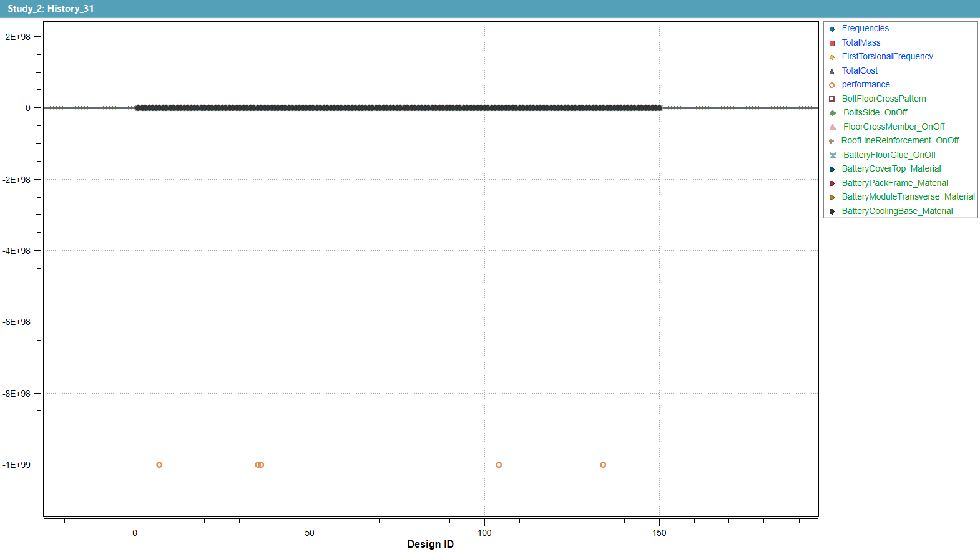This screenshot has width=980, height=552.
Task: Click the marker icon beside BatteryModuleTransverse_Material
Action: coord(832,197)
